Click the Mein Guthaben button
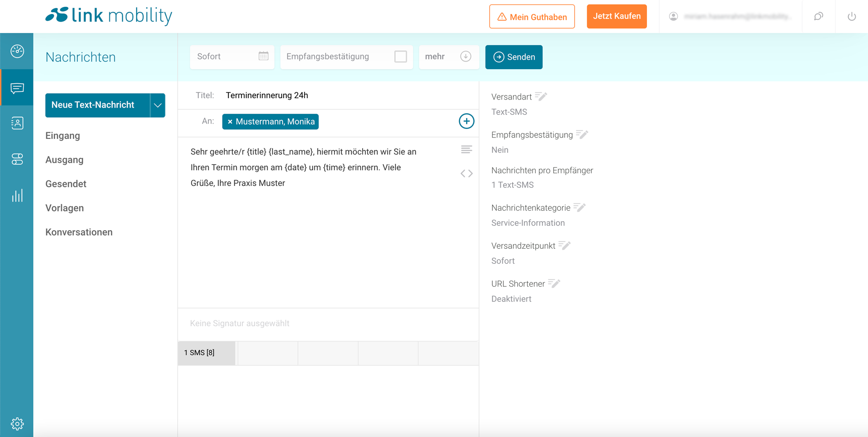The height and width of the screenshot is (437, 868). pyautogui.click(x=532, y=17)
